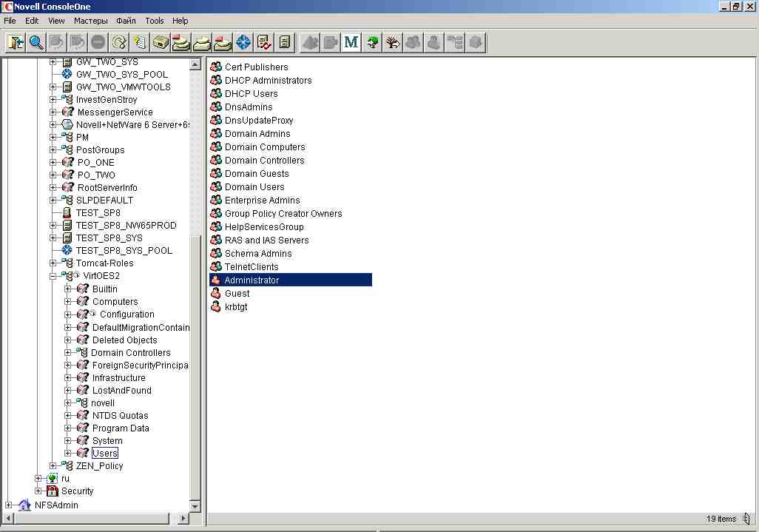Collapse the VirtOES2 tree node
This screenshot has height=532, width=759.
[53, 276]
